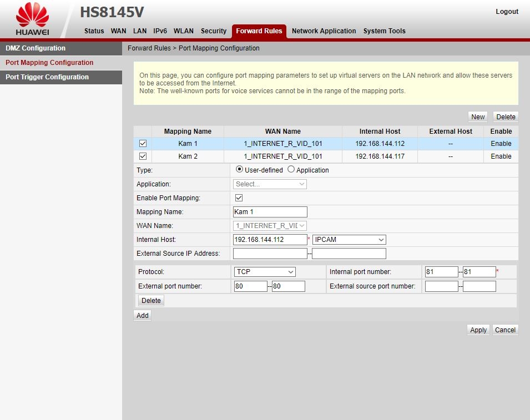Click the external port number start field
530x420 pixels.
pyautogui.click(x=250, y=286)
